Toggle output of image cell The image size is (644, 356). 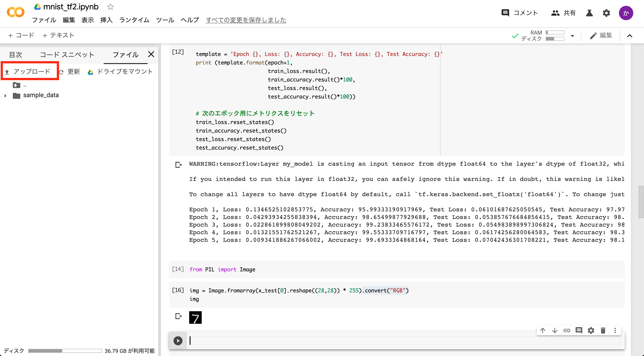[178, 316]
